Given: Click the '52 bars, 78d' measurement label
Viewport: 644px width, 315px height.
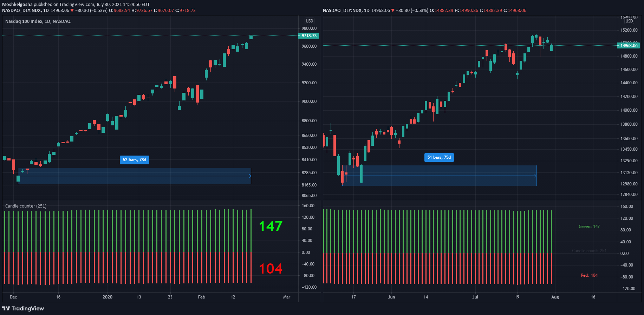Looking at the screenshot, I should tap(135, 160).
